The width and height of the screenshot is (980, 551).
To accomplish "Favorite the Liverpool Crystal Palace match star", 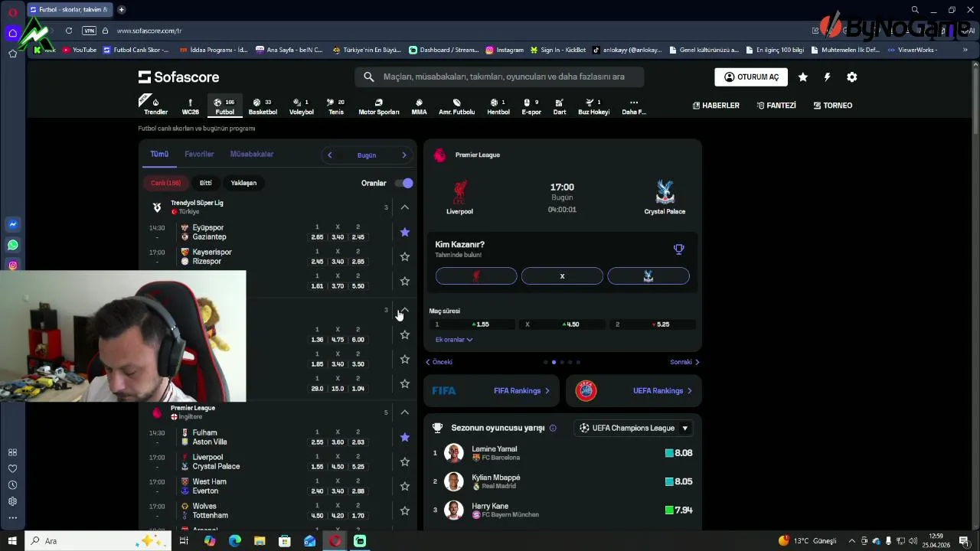I will 405,461.
